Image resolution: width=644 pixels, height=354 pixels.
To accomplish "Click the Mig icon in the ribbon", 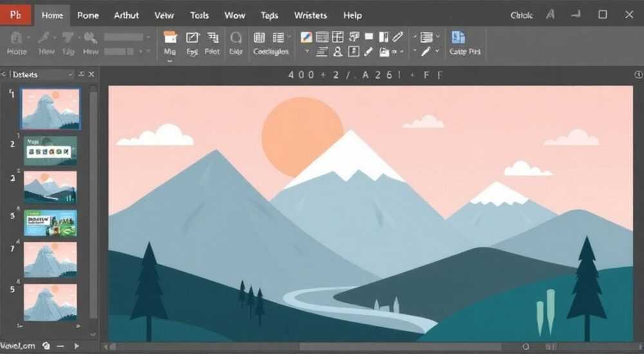I will (x=170, y=37).
